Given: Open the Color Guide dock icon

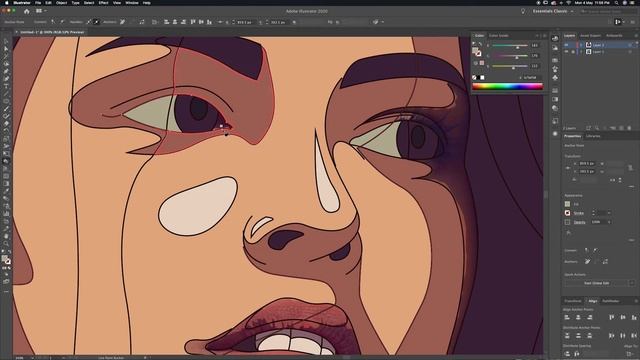Looking at the screenshot, I should tap(555, 47).
